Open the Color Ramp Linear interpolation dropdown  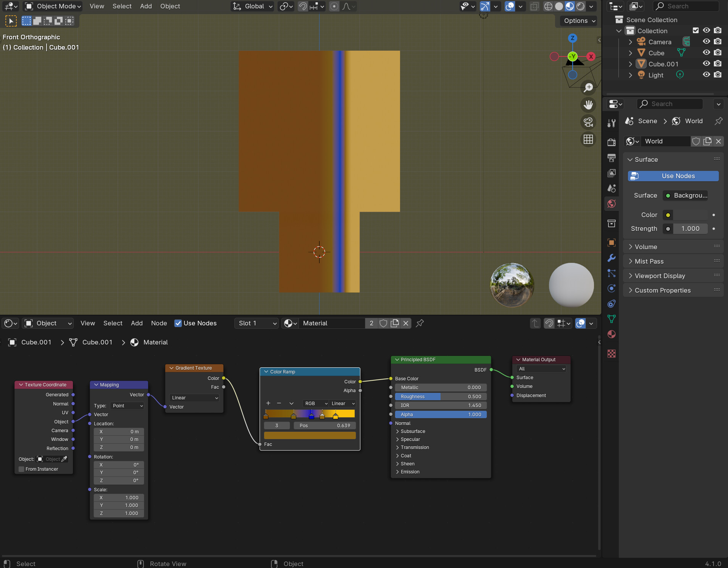pyautogui.click(x=342, y=403)
